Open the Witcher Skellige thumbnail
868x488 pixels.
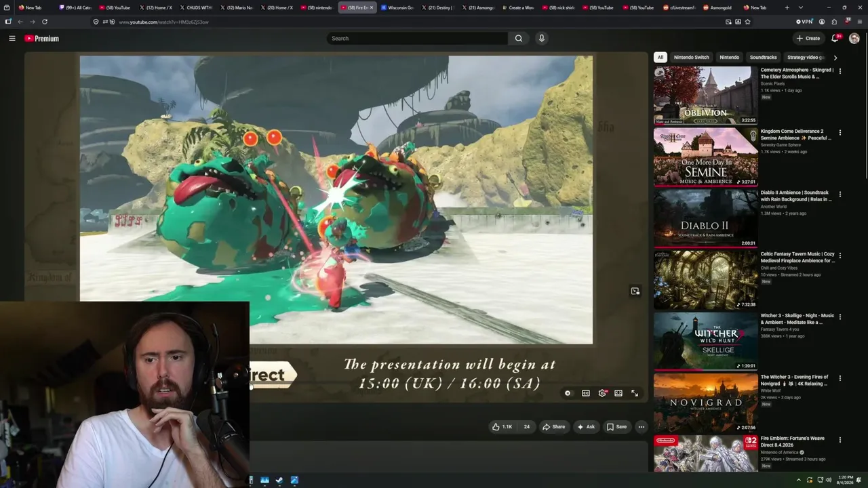[705, 341]
